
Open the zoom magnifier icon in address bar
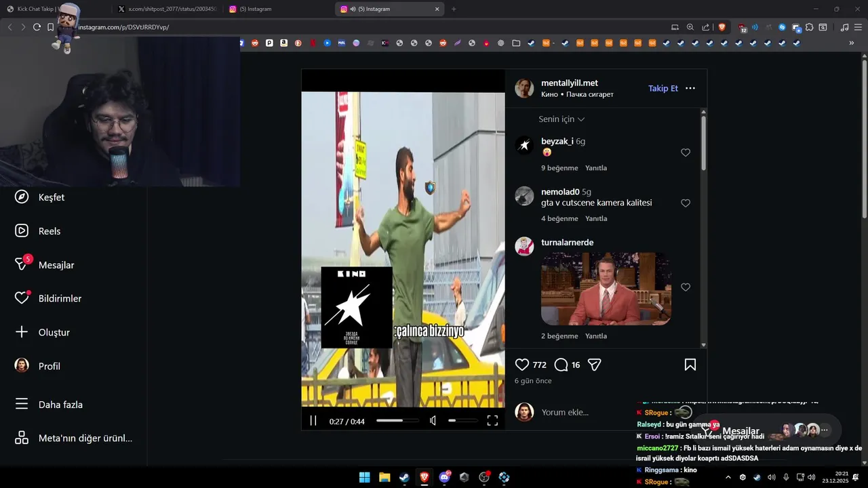pyautogui.click(x=690, y=27)
